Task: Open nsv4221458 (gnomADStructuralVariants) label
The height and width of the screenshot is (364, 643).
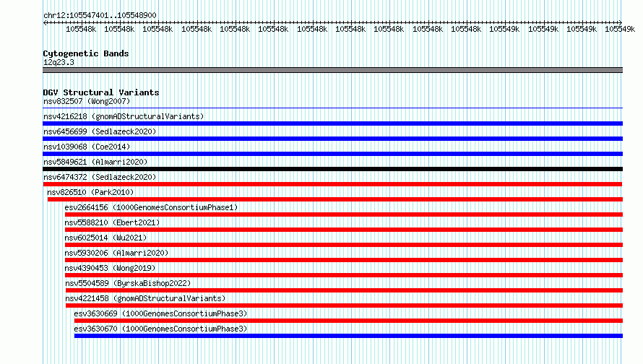Action: [x=145, y=298]
